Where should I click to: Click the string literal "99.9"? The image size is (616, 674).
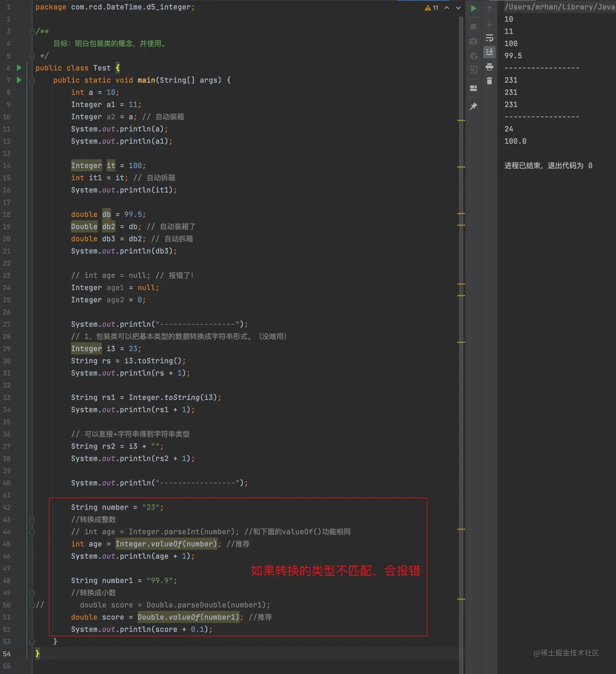[x=160, y=581]
